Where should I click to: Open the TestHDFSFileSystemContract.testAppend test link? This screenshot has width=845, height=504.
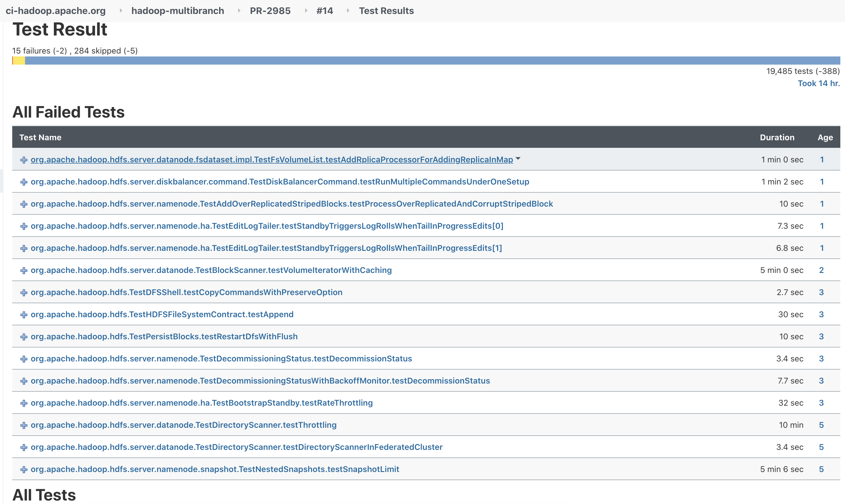tap(162, 315)
